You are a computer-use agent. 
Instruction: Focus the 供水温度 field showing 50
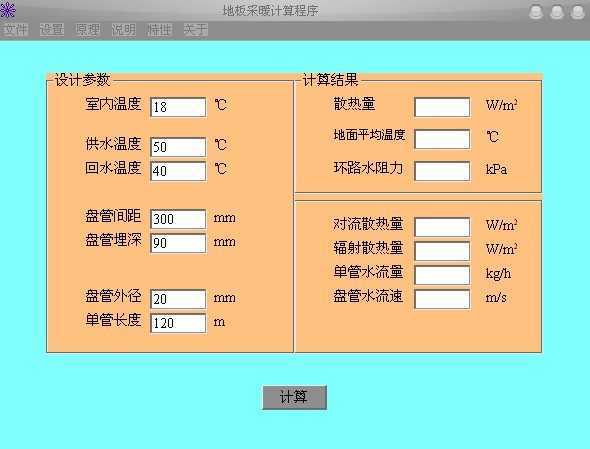[x=178, y=147]
